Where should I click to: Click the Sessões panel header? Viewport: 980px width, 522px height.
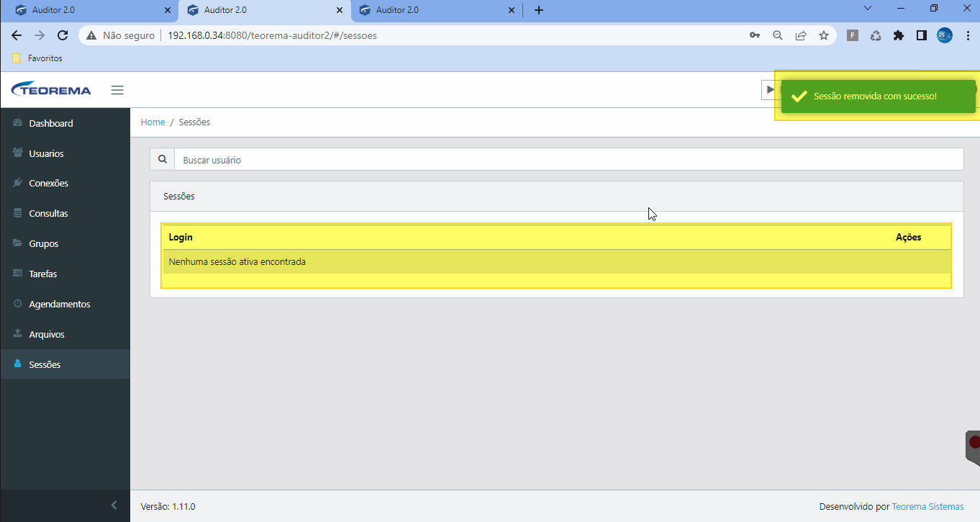pos(556,196)
